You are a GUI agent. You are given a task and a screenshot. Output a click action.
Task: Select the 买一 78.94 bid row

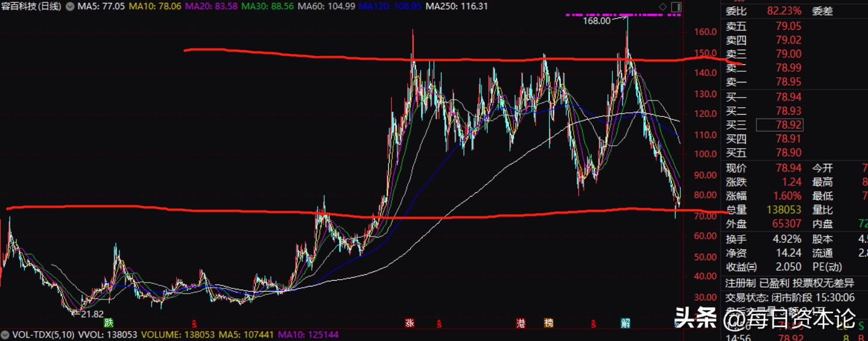764,97
